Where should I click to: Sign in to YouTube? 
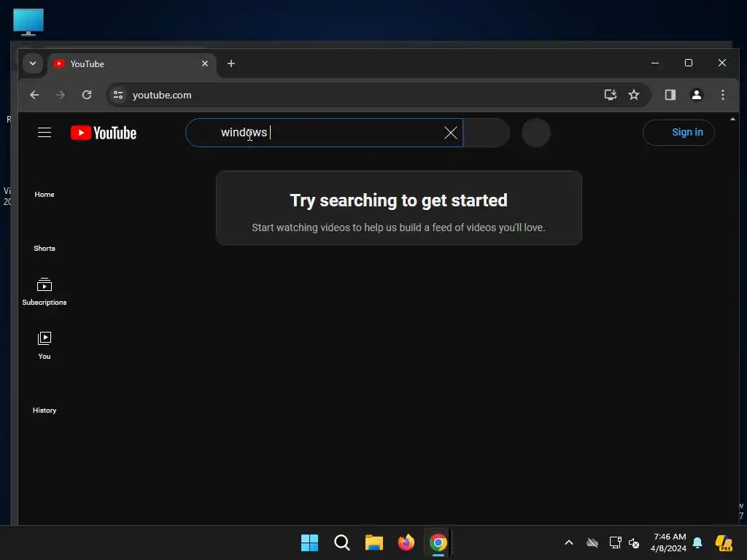[678, 133]
